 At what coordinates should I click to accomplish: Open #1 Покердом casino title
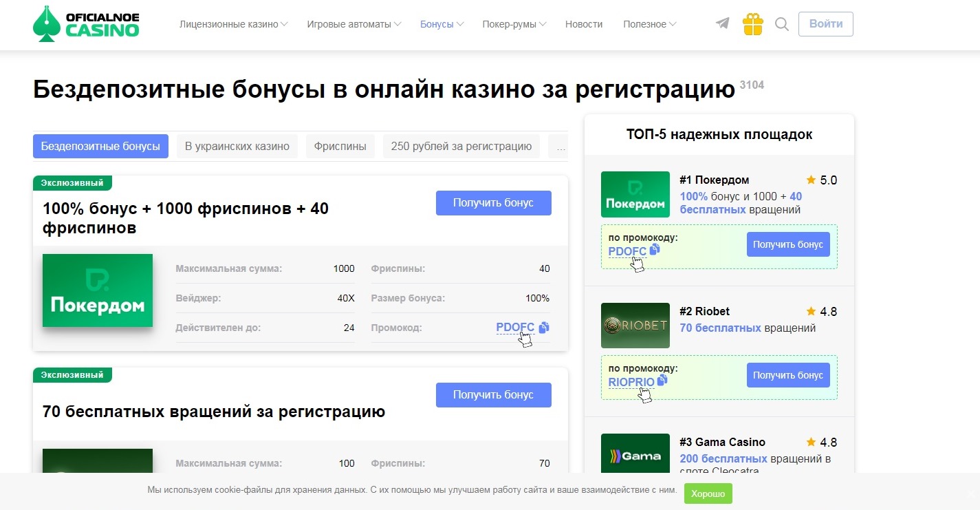[714, 180]
